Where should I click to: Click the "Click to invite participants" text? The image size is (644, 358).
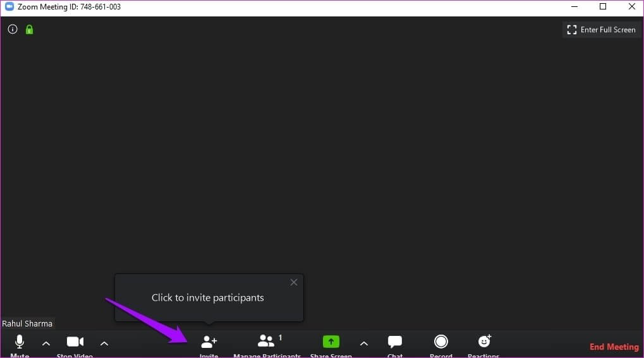click(x=208, y=297)
